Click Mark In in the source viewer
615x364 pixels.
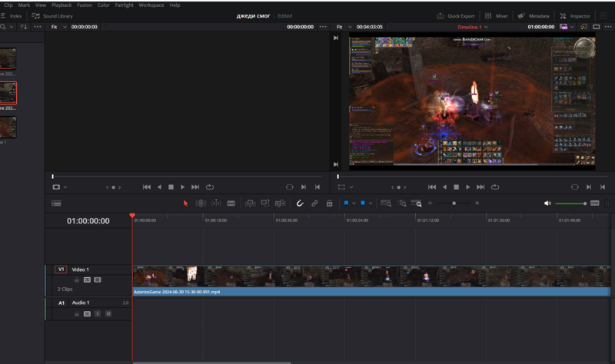point(304,187)
